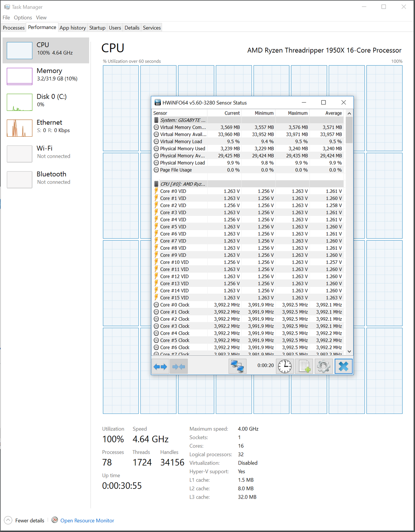This screenshot has height=532, width=415.
Task: Switch to the Users tab
Action: 115,28
